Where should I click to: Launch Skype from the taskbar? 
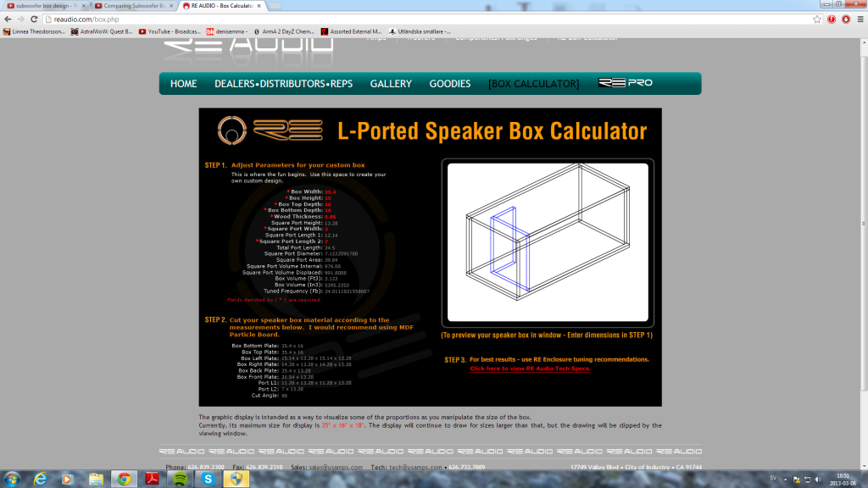click(208, 479)
